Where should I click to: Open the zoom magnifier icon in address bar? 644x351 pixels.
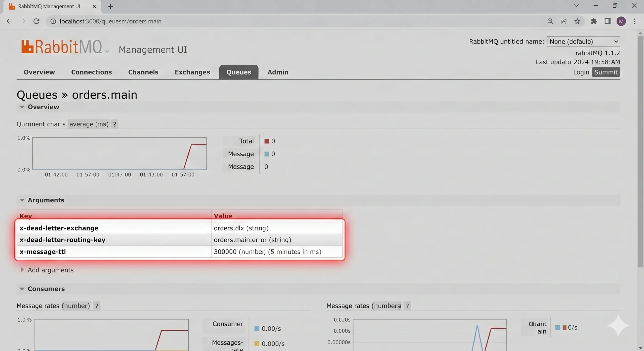(x=550, y=21)
